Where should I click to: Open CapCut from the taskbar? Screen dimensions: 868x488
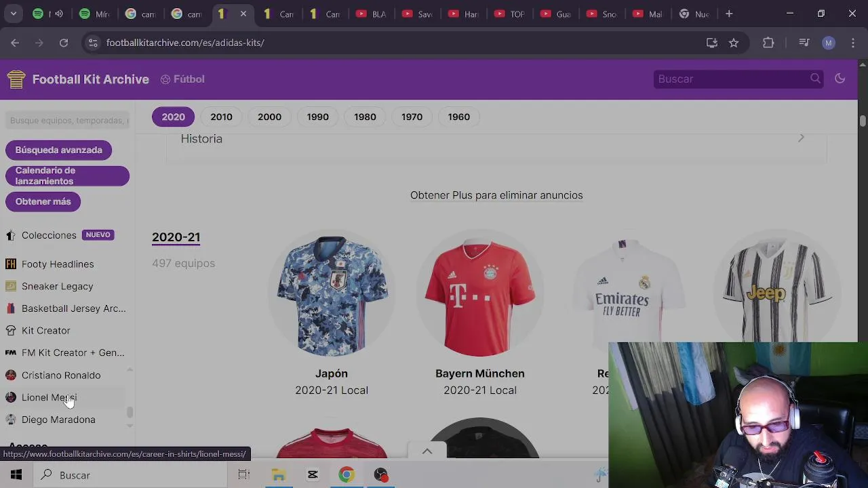pos(313,475)
